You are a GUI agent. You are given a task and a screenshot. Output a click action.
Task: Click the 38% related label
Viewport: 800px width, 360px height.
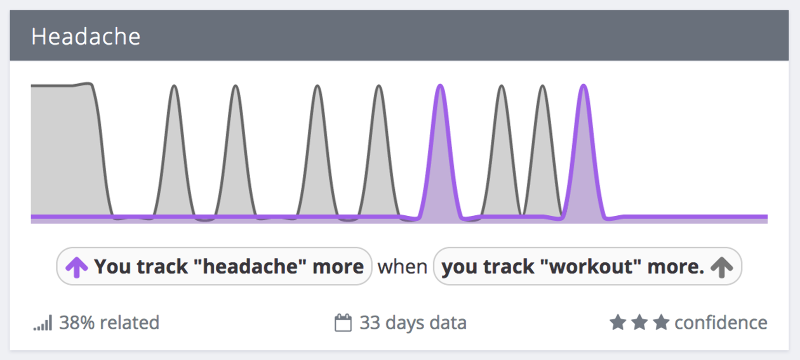pyautogui.click(x=109, y=323)
